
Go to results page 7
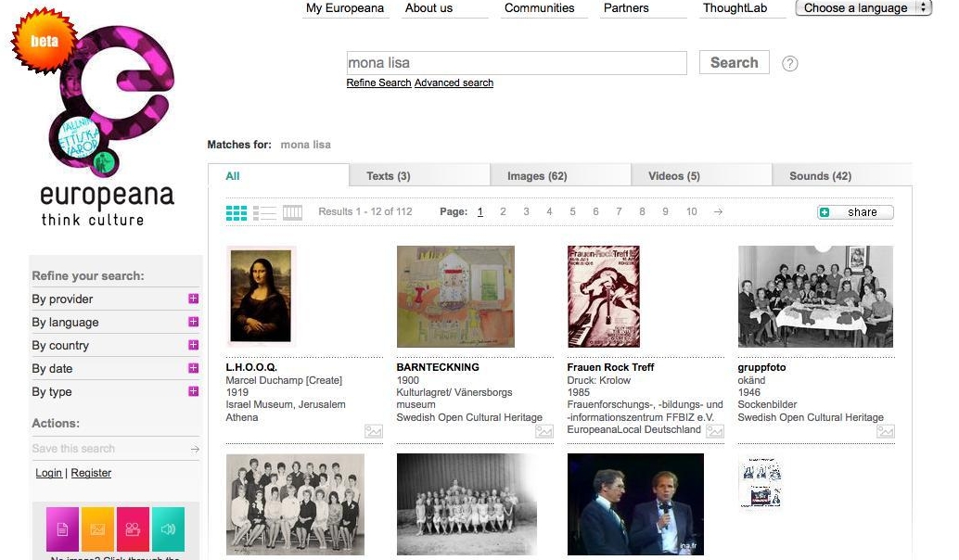[x=619, y=211]
